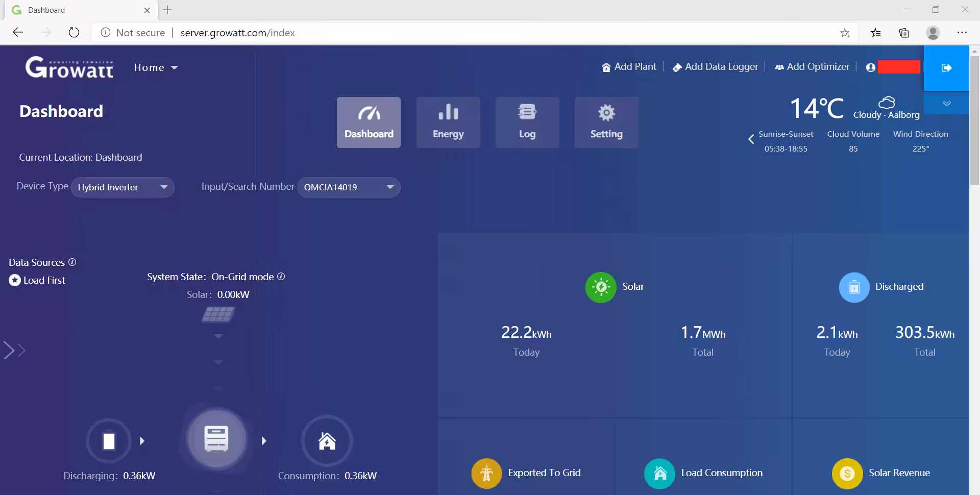Click the 14°C temperature reading

coord(817,108)
